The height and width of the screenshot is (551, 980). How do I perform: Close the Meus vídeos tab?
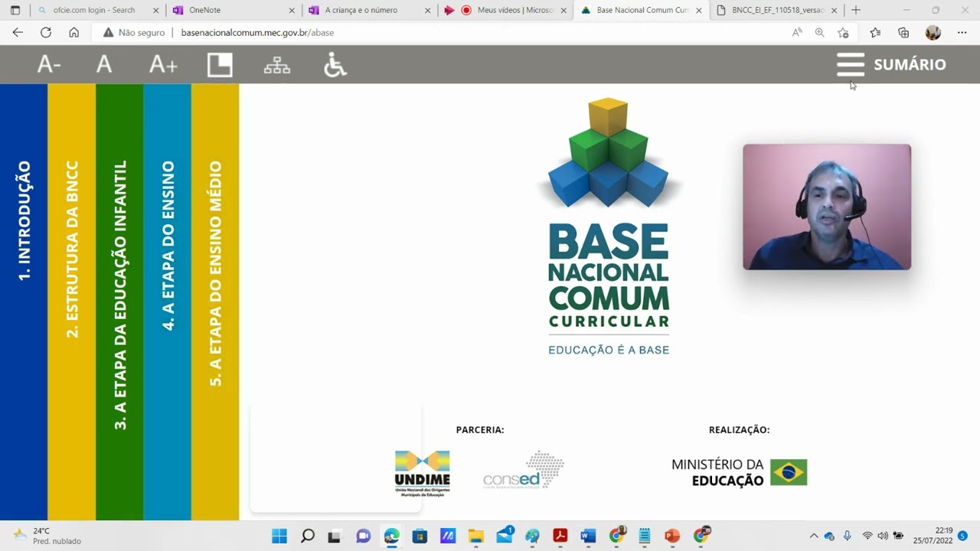[x=563, y=10]
